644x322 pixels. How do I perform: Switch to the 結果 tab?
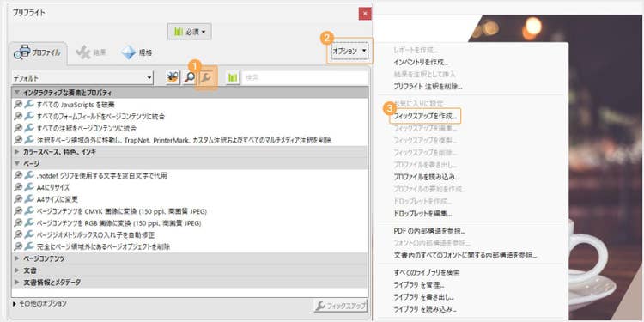click(x=91, y=52)
